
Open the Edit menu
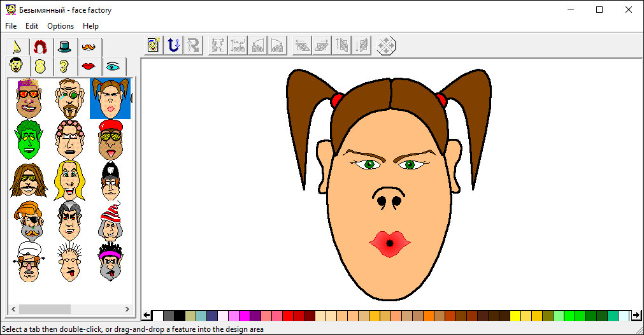coord(32,26)
